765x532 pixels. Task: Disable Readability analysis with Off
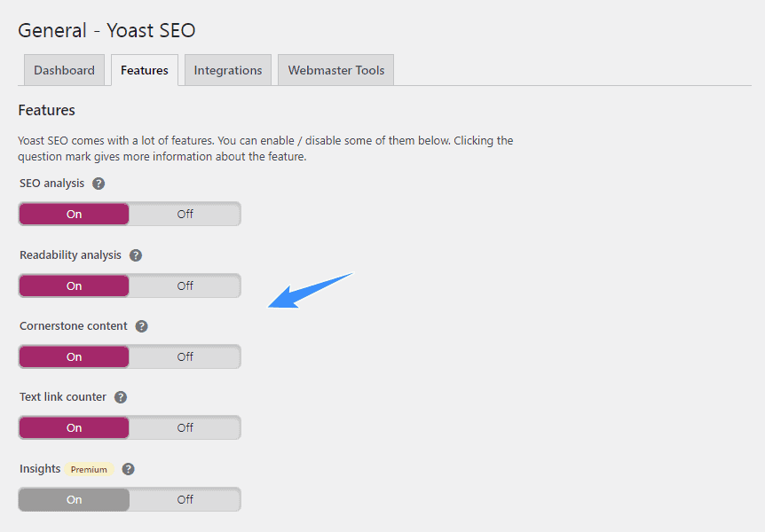coord(185,286)
